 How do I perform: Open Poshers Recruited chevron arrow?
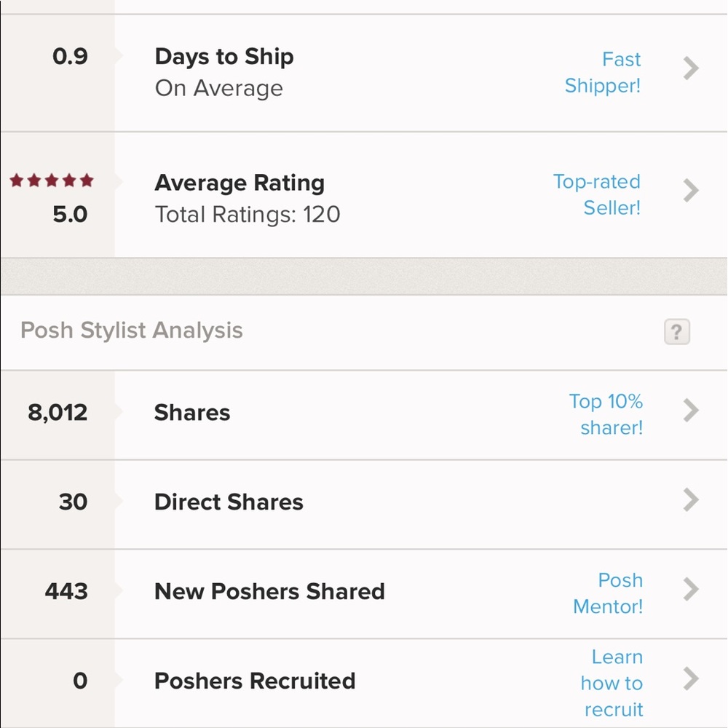click(x=691, y=679)
